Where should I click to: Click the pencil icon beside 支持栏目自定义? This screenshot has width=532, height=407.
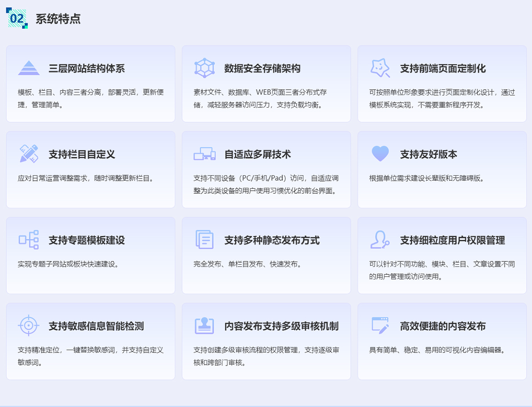[28, 153]
